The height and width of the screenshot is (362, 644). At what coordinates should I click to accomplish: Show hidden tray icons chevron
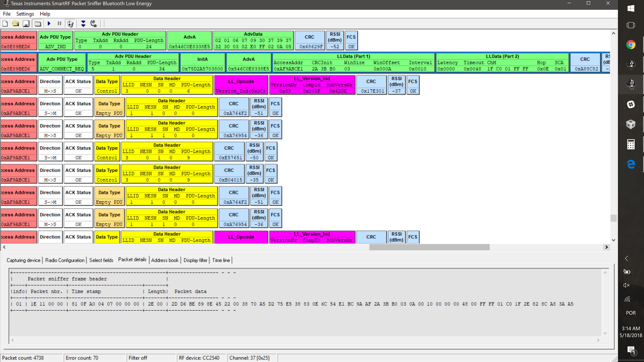click(627, 258)
